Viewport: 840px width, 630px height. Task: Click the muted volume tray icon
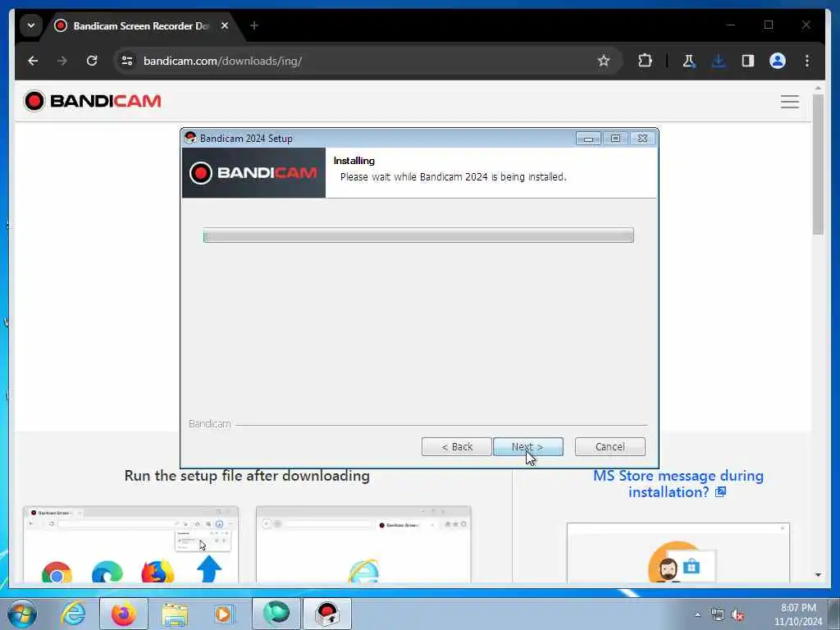click(737, 615)
